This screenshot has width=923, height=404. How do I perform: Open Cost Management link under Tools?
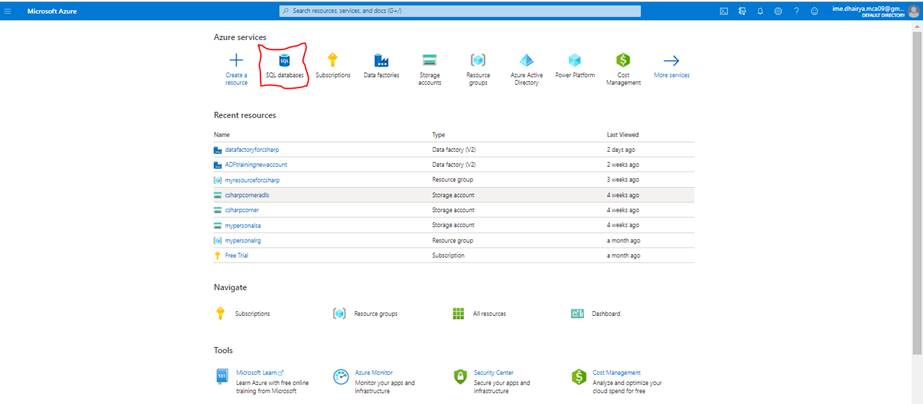pyautogui.click(x=616, y=373)
